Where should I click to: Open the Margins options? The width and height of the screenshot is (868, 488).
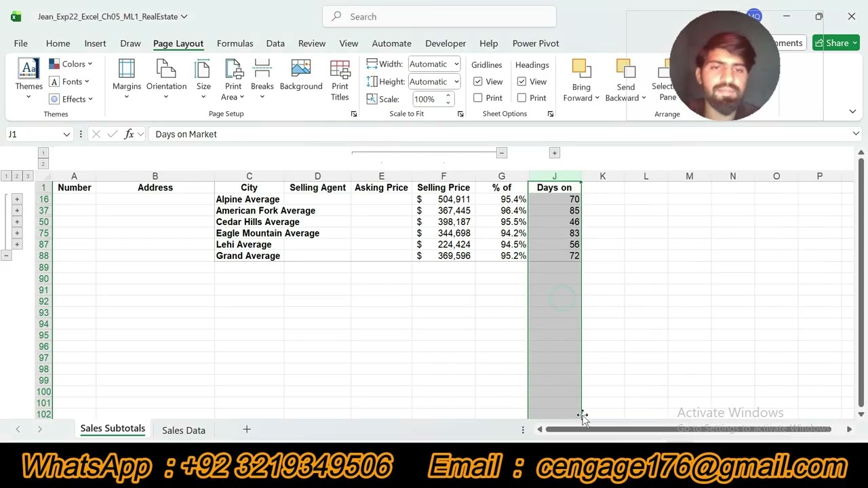point(127,80)
